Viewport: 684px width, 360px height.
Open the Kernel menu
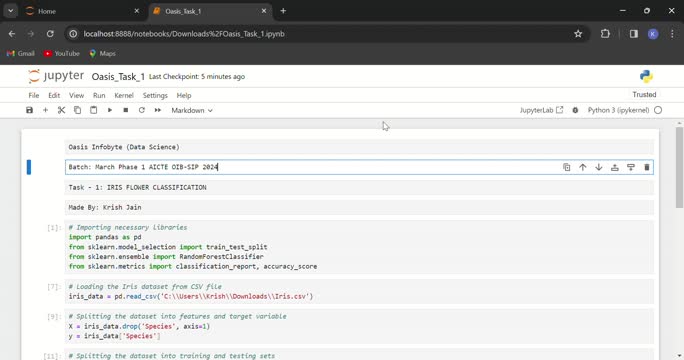[124, 95]
